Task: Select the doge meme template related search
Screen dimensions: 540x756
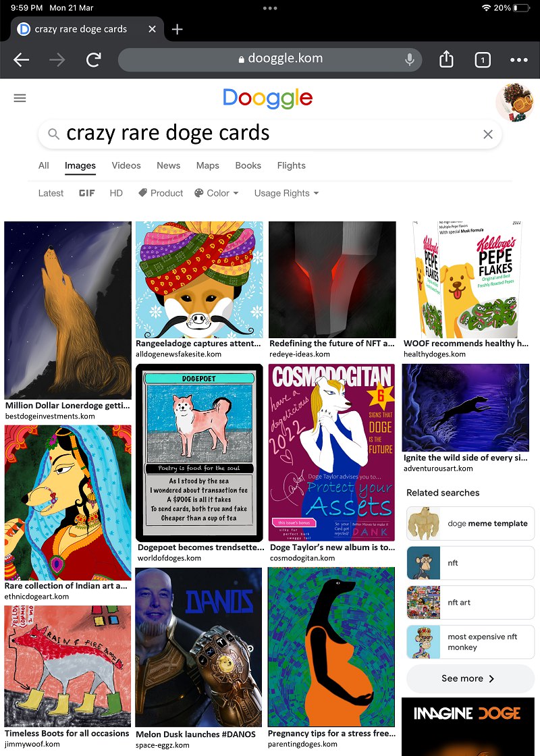Action: (x=470, y=523)
